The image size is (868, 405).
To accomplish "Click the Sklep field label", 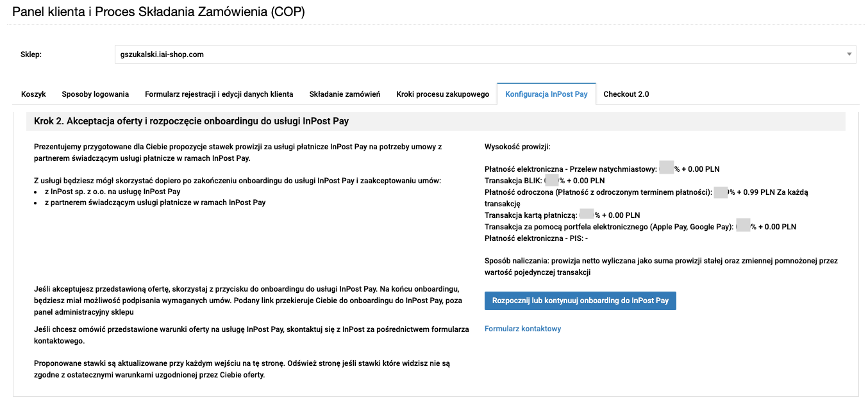I will (x=31, y=54).
